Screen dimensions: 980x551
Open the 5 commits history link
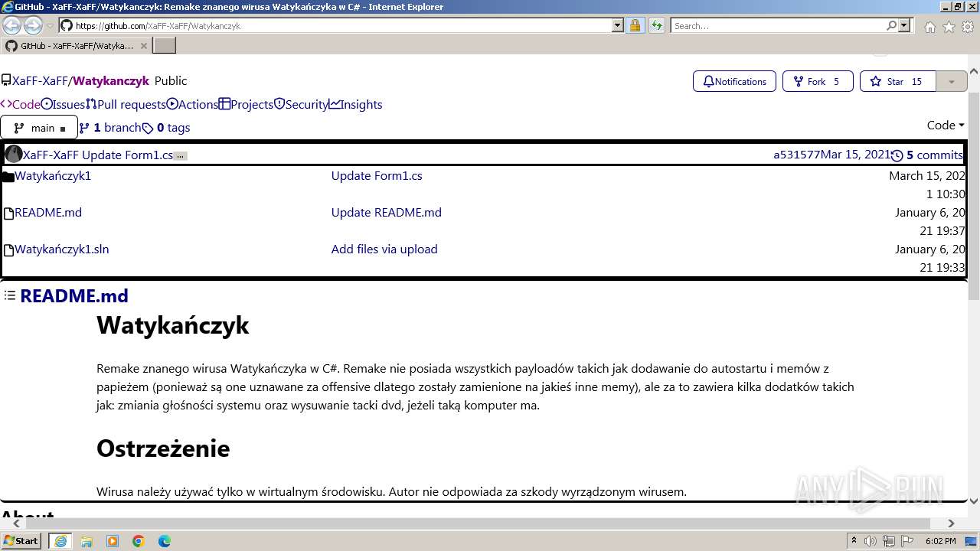(927, 155)
